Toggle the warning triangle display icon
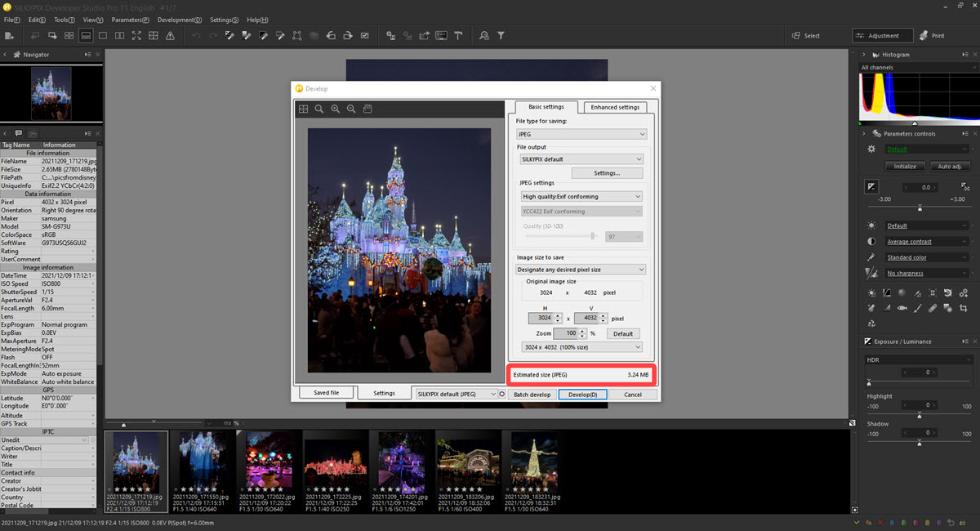The height and width of the screenshot is (531, 980). [170, 36]
